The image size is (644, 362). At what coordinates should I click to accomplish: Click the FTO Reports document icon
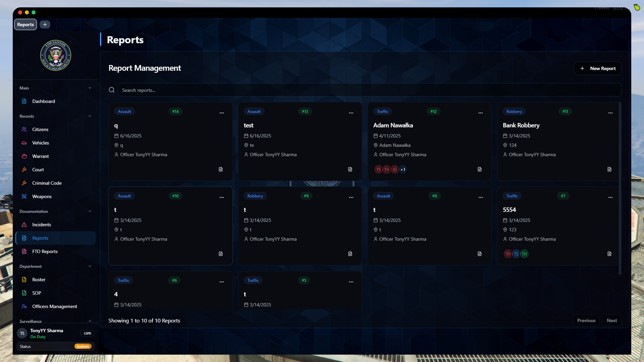pos(24,251)
